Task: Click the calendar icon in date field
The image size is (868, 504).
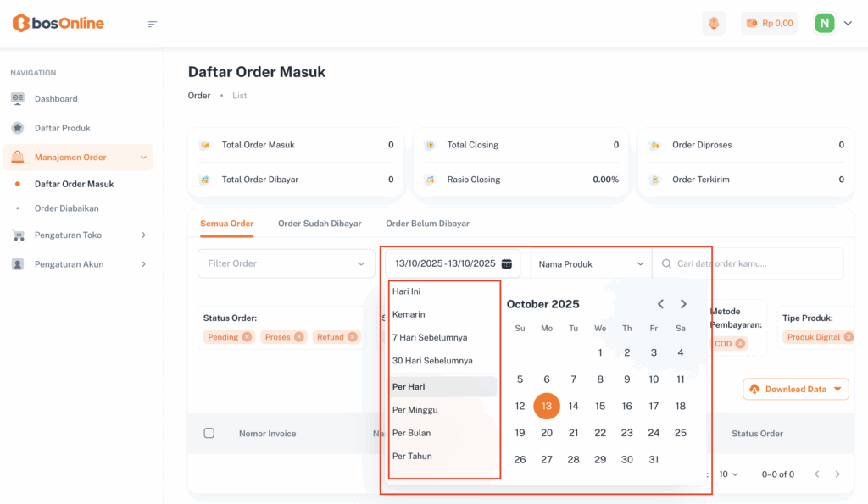Action: click(x=506, y=263)
